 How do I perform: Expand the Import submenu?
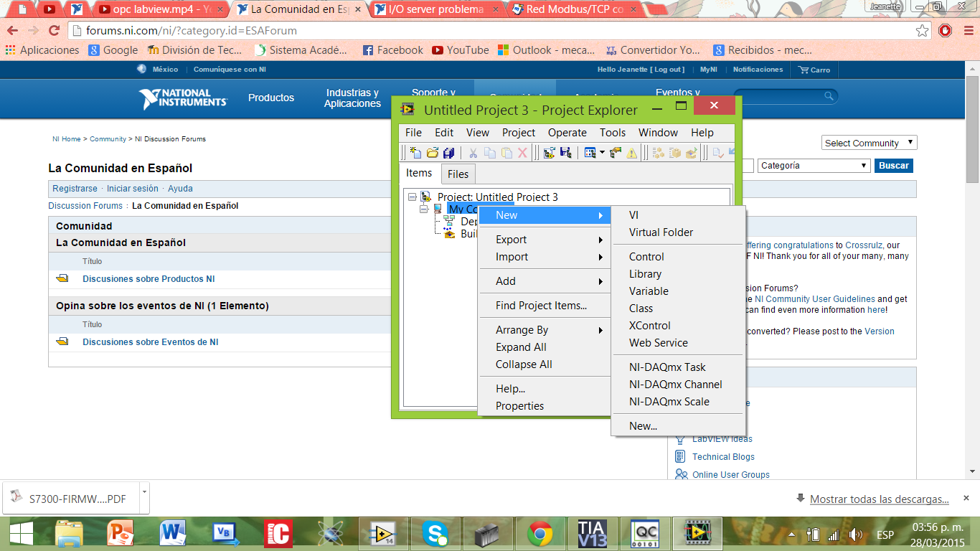point(545,257)
